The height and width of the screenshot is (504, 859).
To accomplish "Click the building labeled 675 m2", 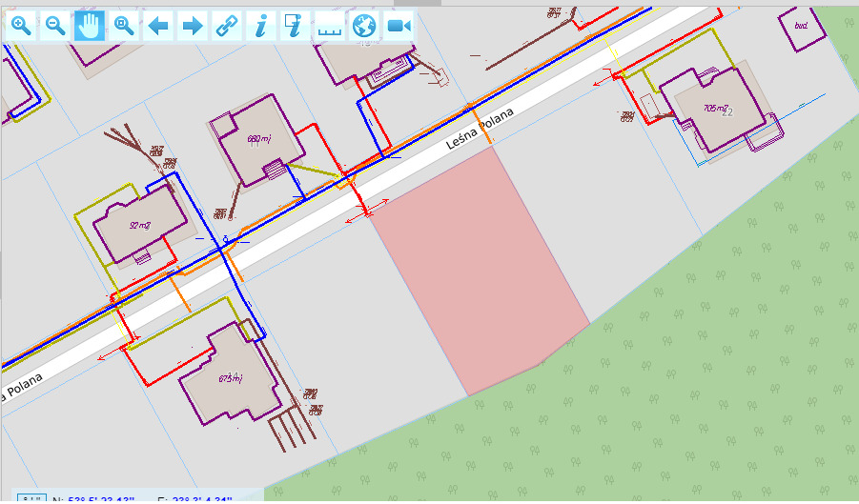I will (226, 378).
